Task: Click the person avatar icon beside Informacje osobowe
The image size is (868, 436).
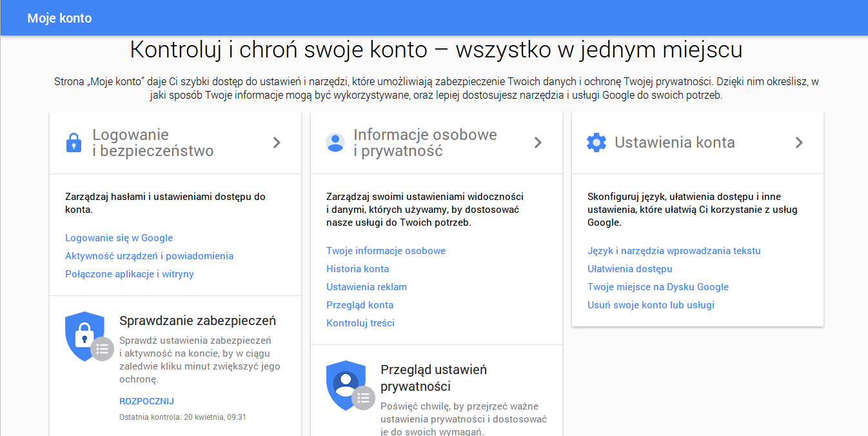Action: coord(335,143)
